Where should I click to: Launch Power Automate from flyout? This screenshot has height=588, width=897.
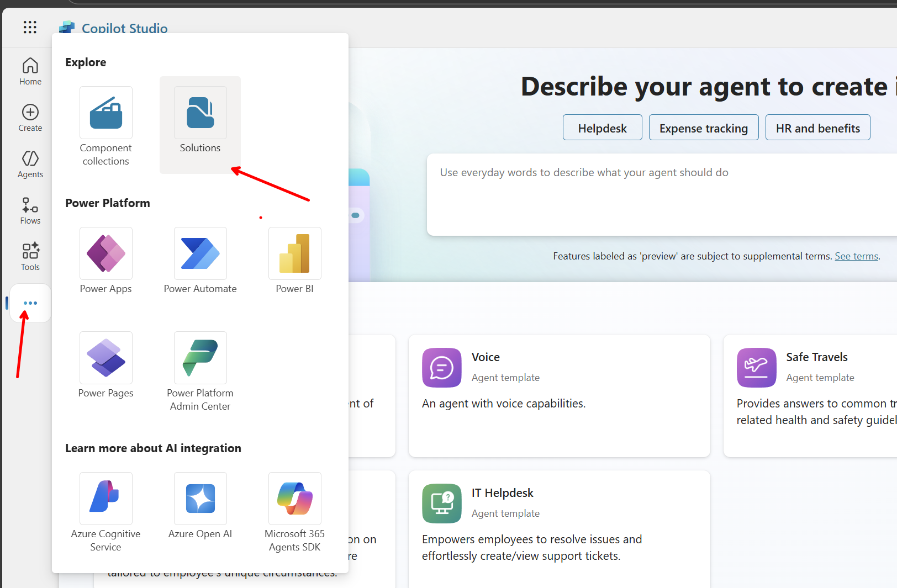tap(200, 254)
